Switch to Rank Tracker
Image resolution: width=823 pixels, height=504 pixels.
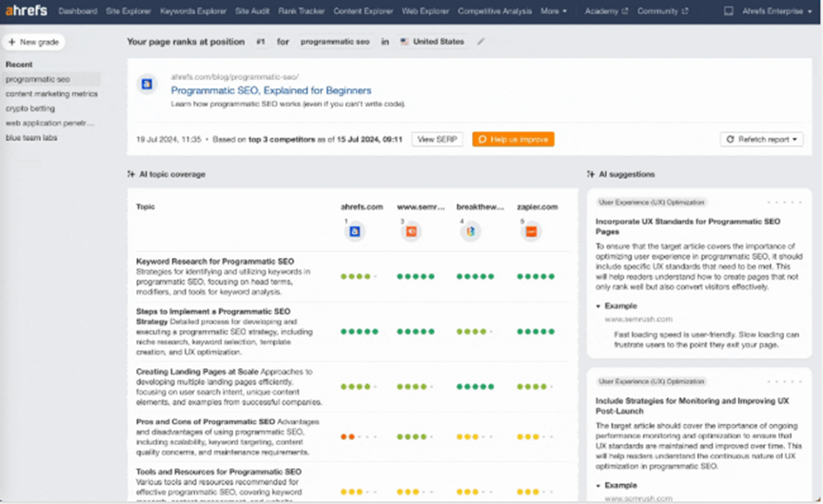coord(302,11)
